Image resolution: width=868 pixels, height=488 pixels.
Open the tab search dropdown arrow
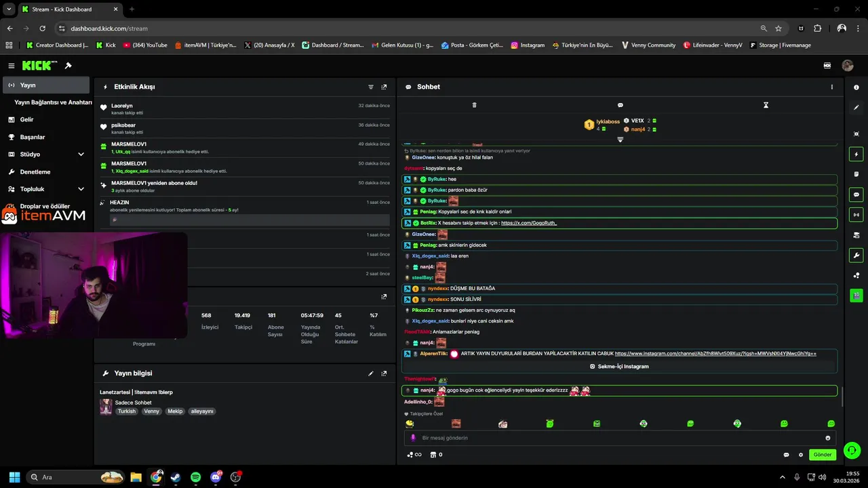[9, 9]
